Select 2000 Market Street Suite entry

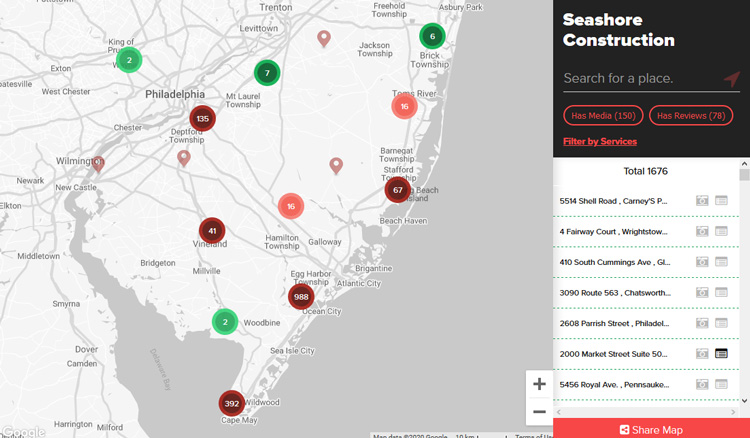point(646,354)
